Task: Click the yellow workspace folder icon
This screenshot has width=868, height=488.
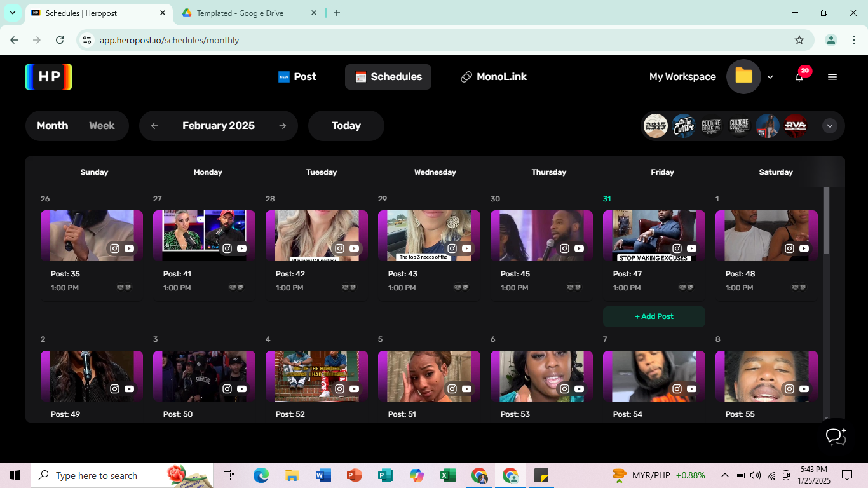Action: pyautogui.click(x=743, y=77)
